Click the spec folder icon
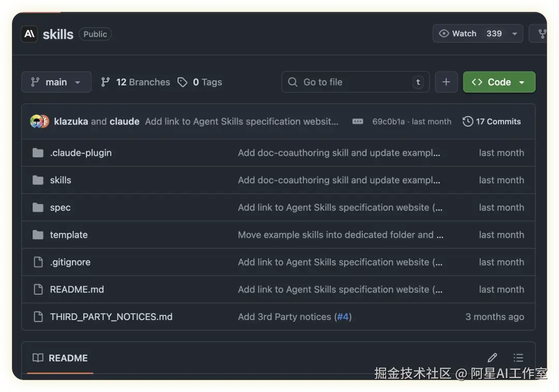 point(38,207)
